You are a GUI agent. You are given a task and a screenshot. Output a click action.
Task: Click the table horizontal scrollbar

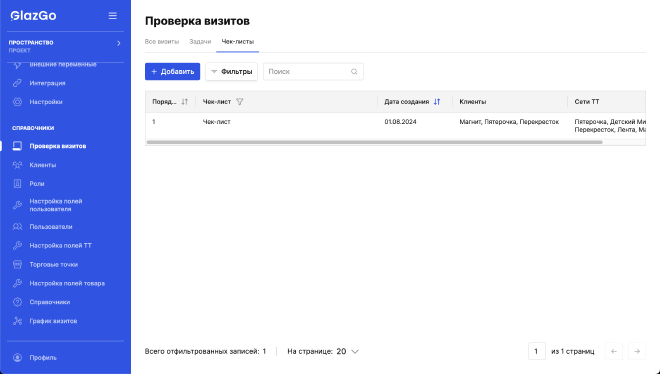[374, 142]
